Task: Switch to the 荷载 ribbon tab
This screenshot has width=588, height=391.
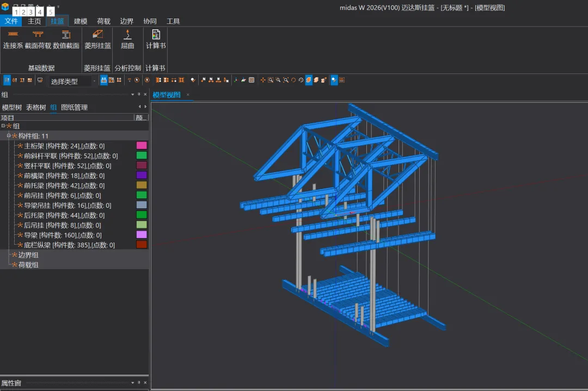Action: 103,21
